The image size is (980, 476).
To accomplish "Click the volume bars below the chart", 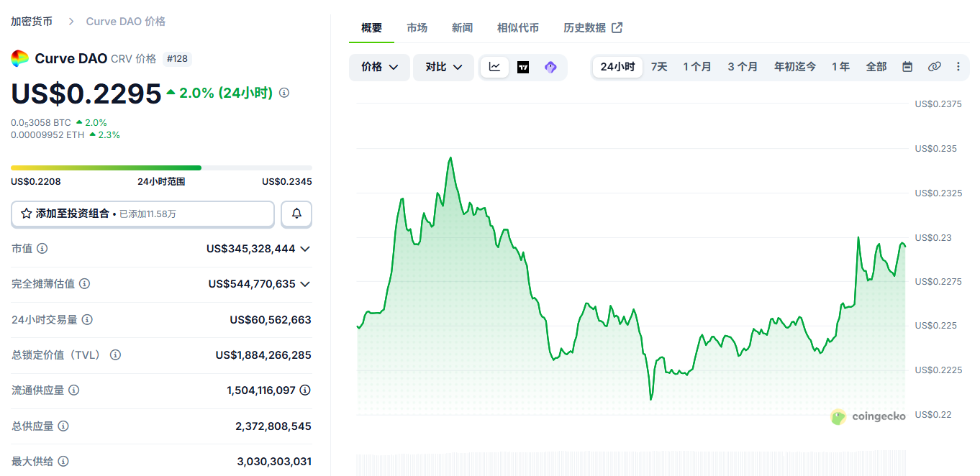I will pyautogui.click(x=631, y=464).
